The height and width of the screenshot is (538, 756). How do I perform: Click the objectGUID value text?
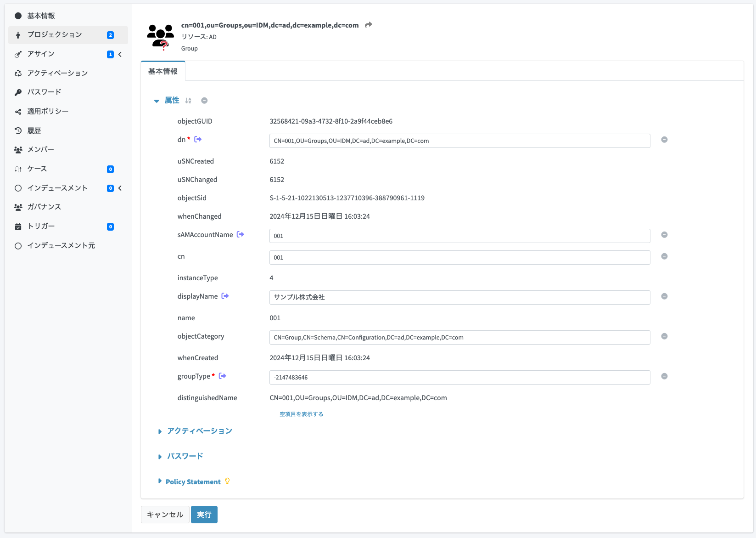pos(331,121)
